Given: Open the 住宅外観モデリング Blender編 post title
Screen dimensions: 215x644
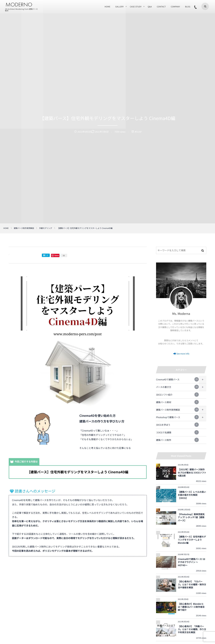Looking at the screenshot, I should pos(192,540).
